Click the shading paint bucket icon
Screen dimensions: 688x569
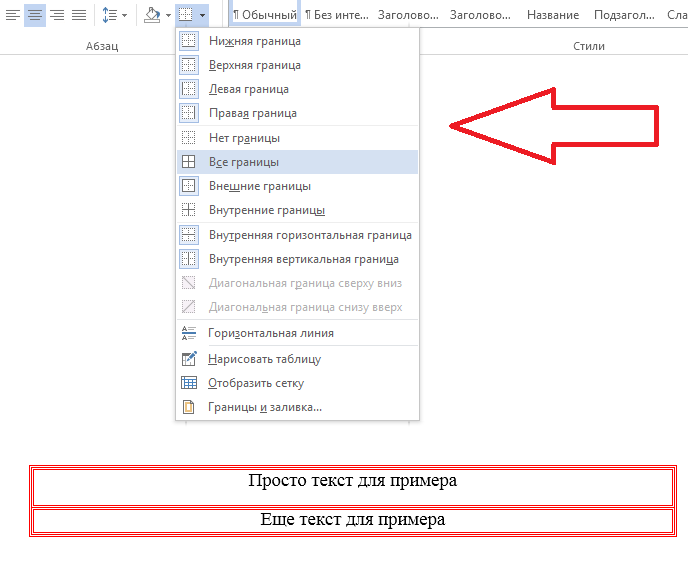coord(151,15)
